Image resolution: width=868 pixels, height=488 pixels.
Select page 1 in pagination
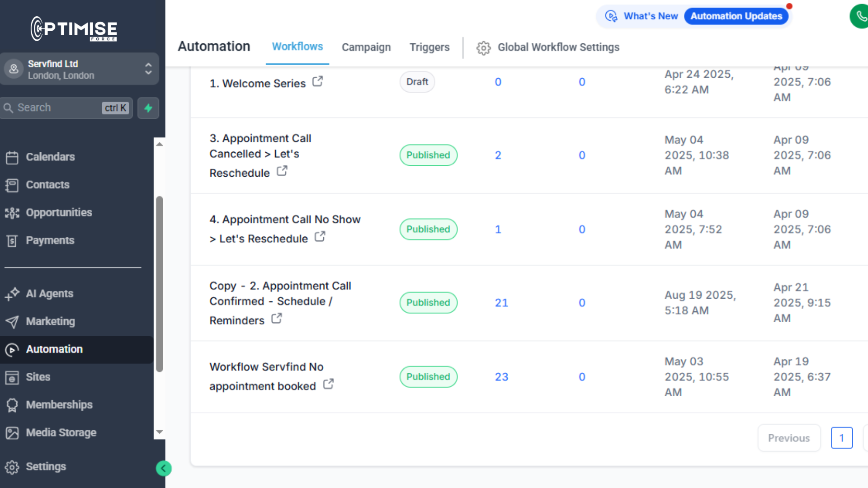(x=841, y=438)
